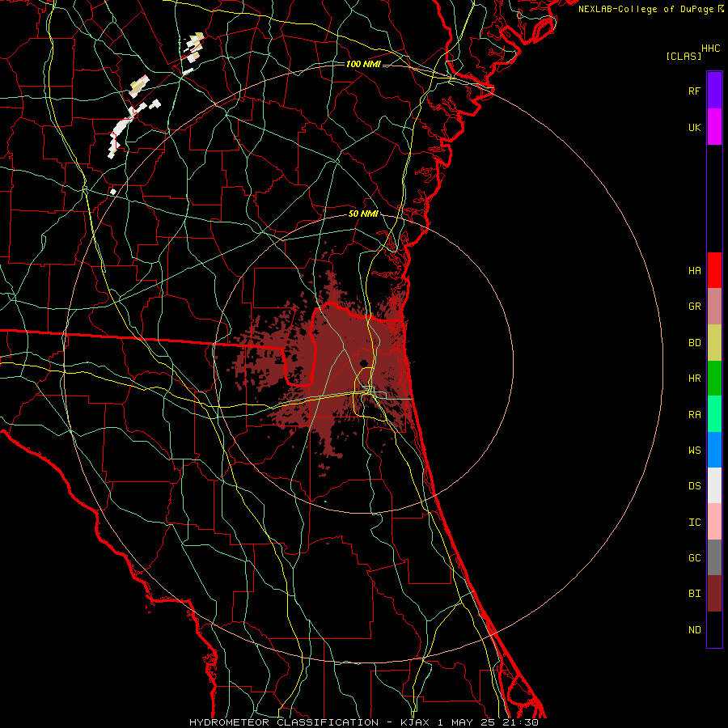
Task: Click the [CLAS] unit label
Action: pyautogui.click(x=684, y=56)
